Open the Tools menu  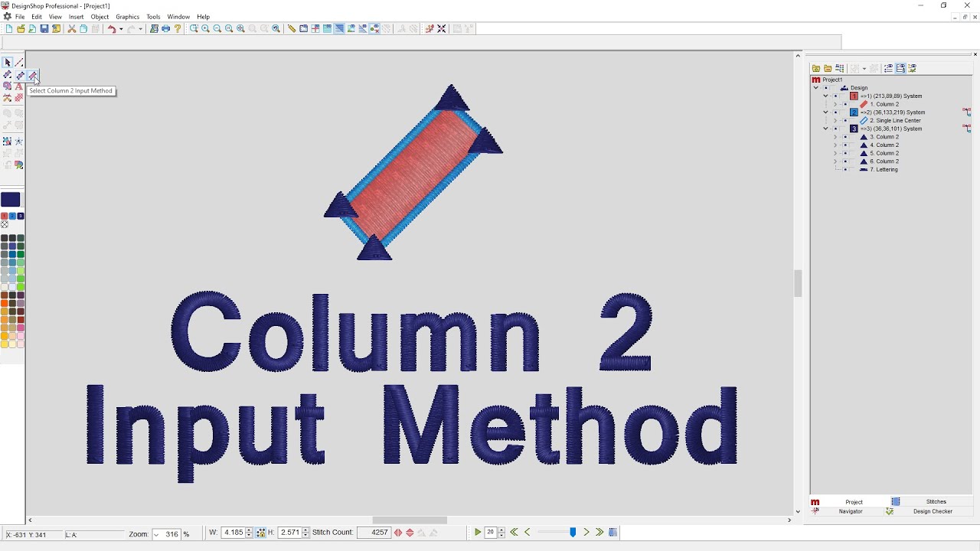tap(153, 17)
